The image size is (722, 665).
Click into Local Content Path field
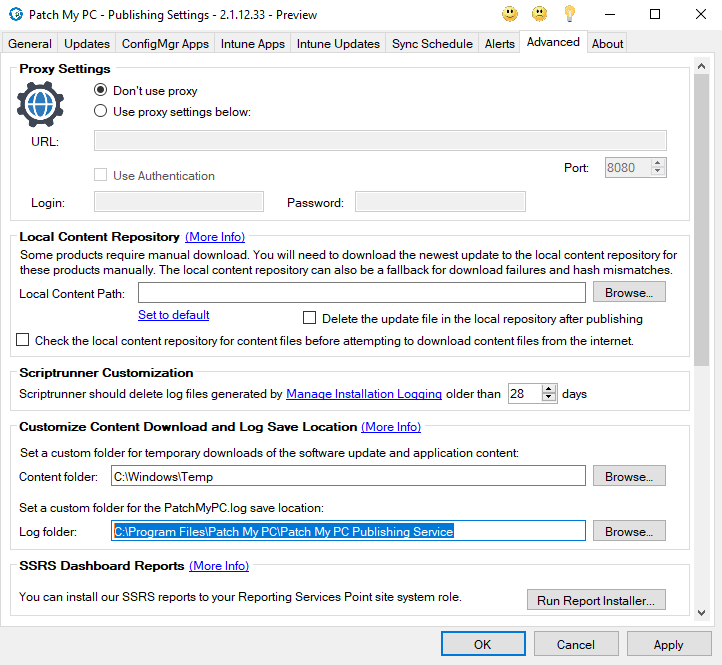362,293
